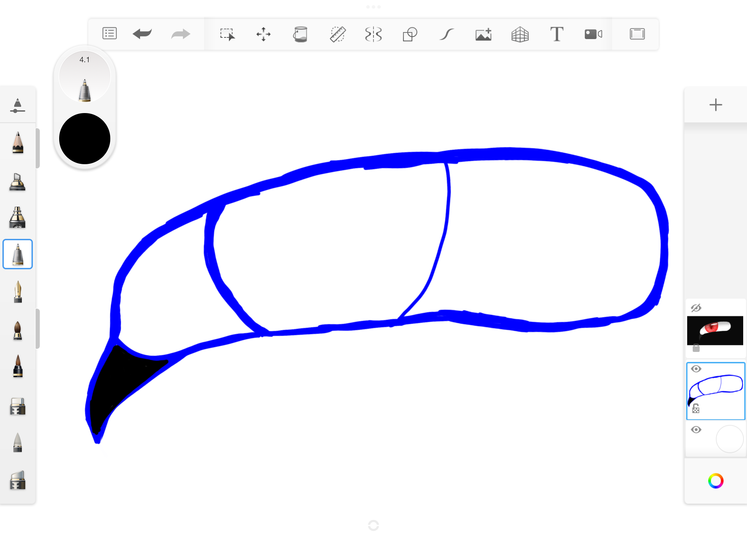This screenshot has width=747, height=560.
Task: Open the Time-lapse recording camera
Action: coord(593,34)
